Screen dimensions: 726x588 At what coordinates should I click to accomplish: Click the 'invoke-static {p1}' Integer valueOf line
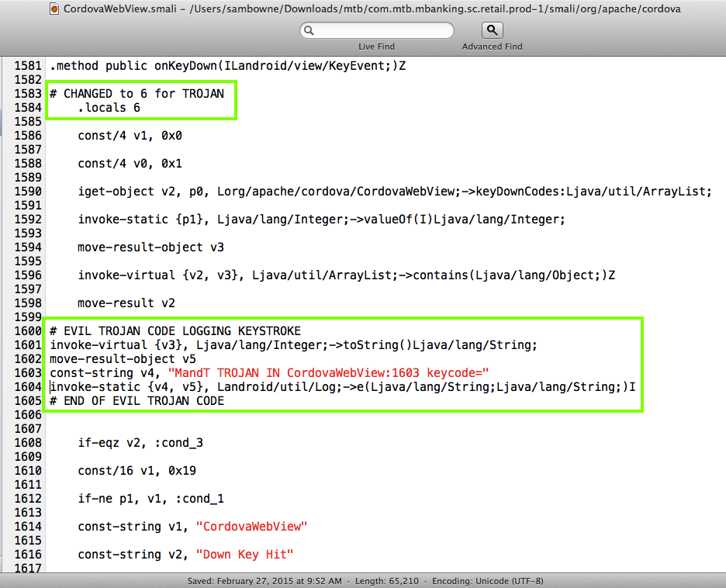click(x=321, y=219)
